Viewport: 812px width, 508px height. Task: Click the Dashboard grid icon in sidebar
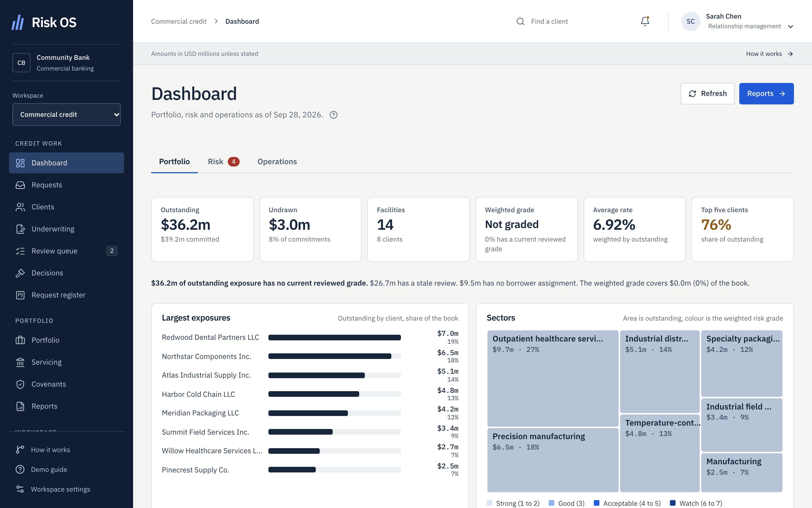pyautogui.click(x=21, y=163)
